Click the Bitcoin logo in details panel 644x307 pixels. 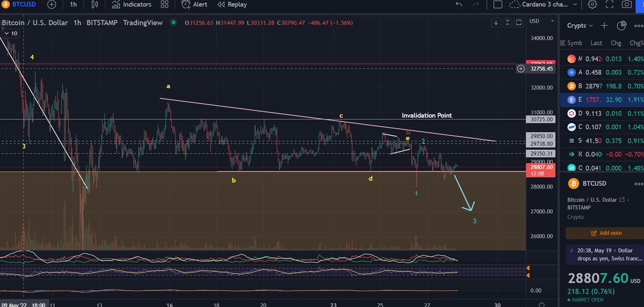[x=574, y=184]
